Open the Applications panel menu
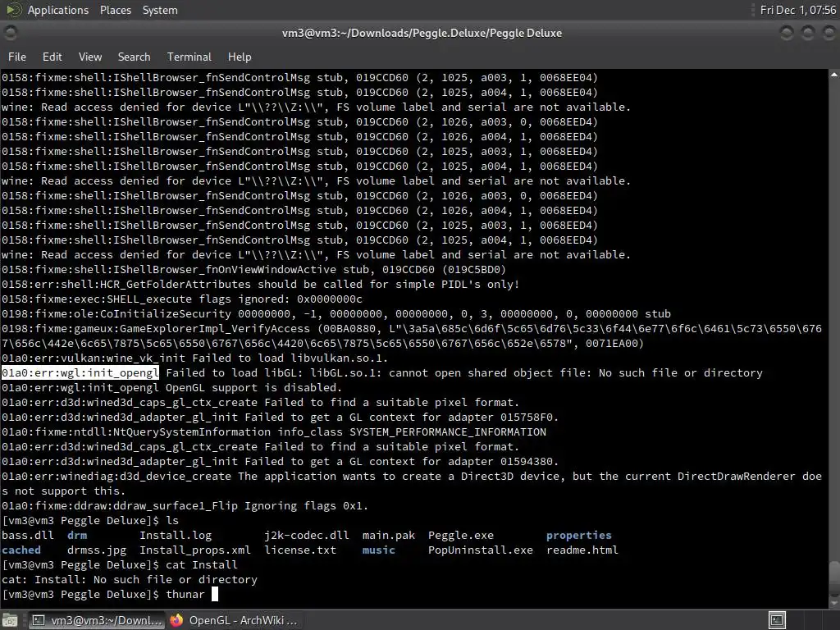 [58, 10]
